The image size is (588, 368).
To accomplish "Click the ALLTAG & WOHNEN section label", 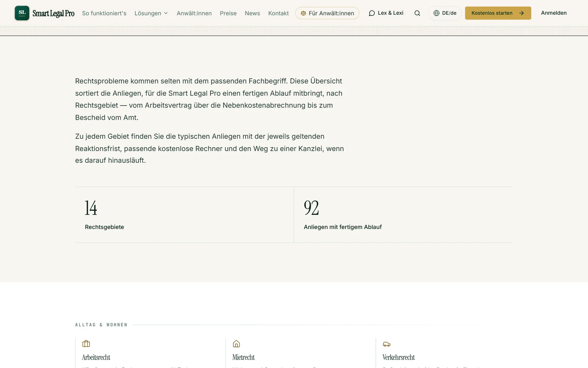I will pyautogui.click(x=101, y=325).
